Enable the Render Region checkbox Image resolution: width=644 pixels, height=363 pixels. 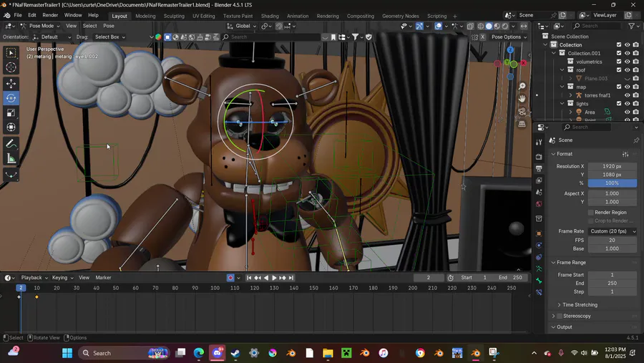(591, 213)
